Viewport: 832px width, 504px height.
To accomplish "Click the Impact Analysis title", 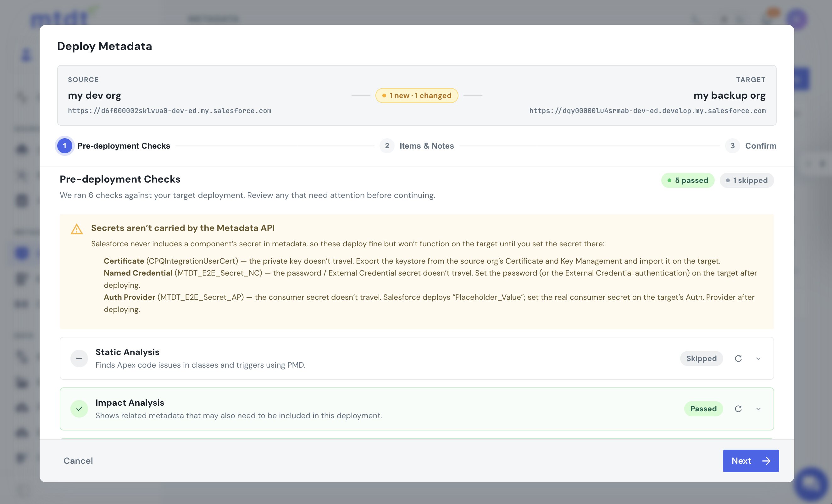I will (130, 403).
